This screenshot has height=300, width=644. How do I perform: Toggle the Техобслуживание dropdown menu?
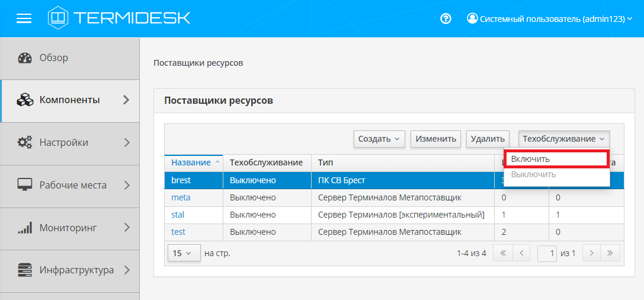[563, 139]
